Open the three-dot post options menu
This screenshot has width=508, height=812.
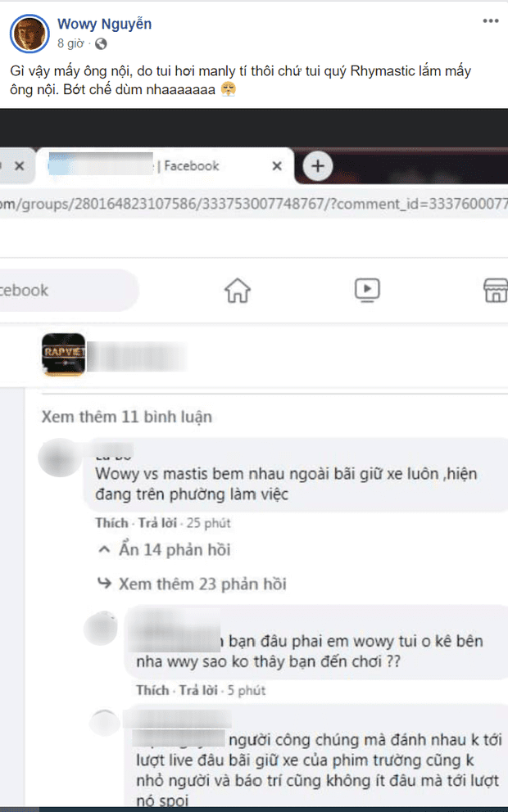[490, 21]
